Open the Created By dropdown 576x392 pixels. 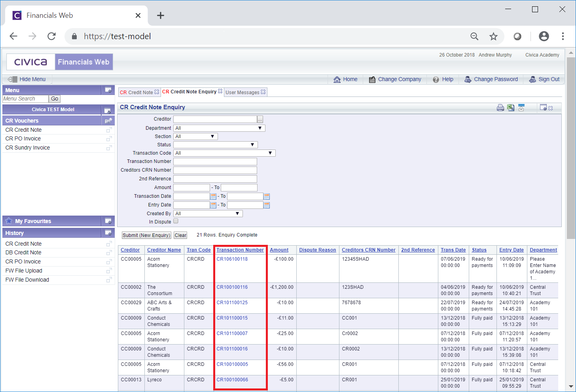(208, 214)
